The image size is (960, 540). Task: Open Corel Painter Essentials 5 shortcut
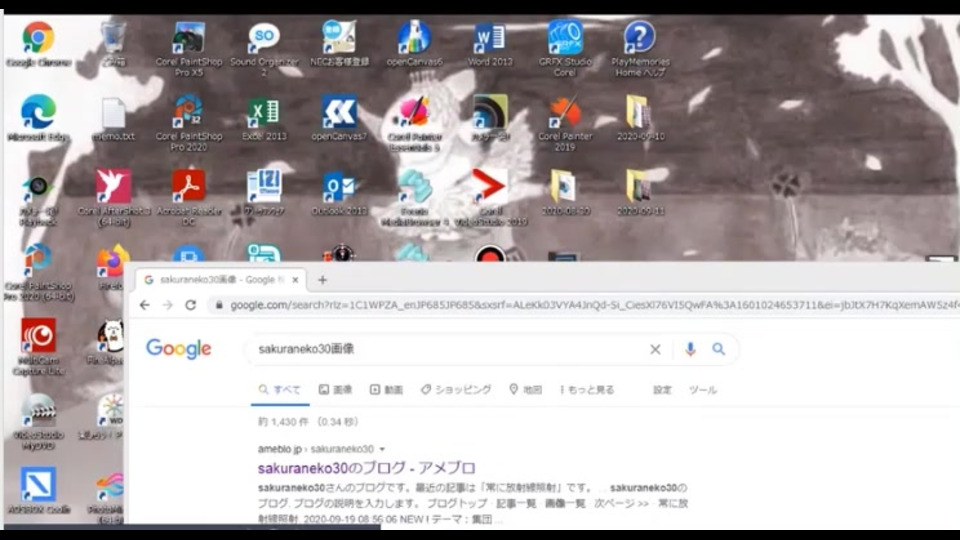click(x=414, y=123)
